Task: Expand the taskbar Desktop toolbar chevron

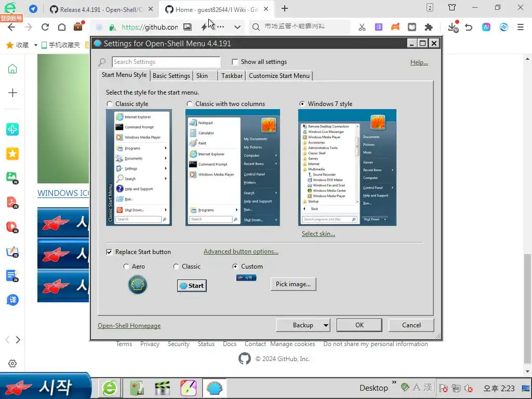Action: (394, 382)
